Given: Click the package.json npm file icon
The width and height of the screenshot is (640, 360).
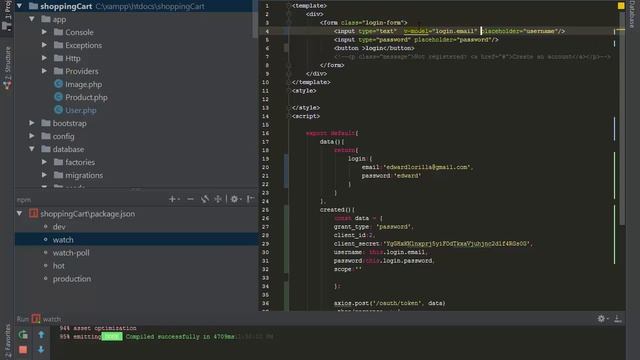Looking at the screenshot, I should (33, 213).
